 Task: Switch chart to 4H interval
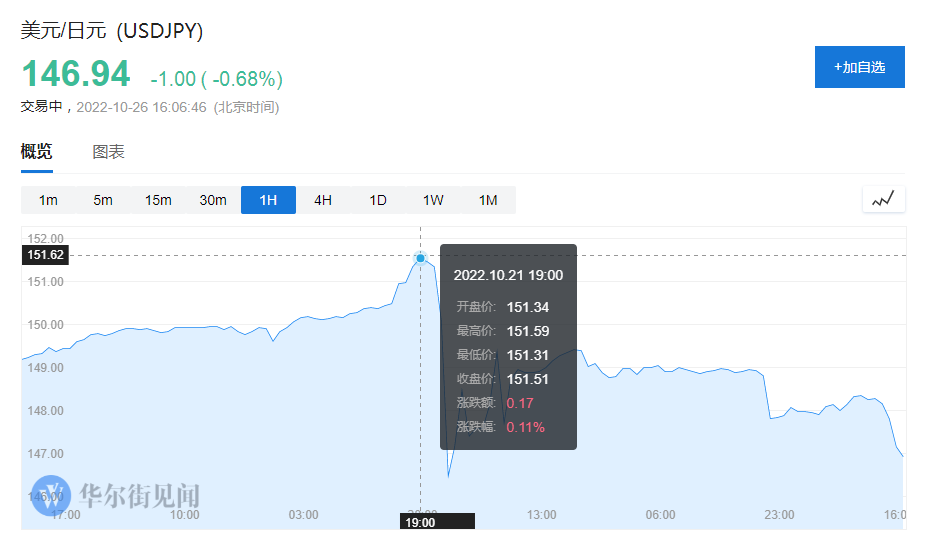coord(323,200)
